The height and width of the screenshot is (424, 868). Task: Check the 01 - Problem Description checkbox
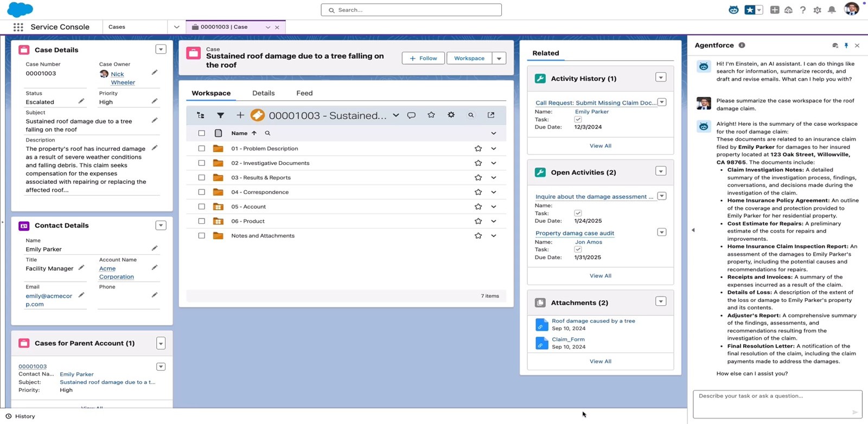[201, 149]
